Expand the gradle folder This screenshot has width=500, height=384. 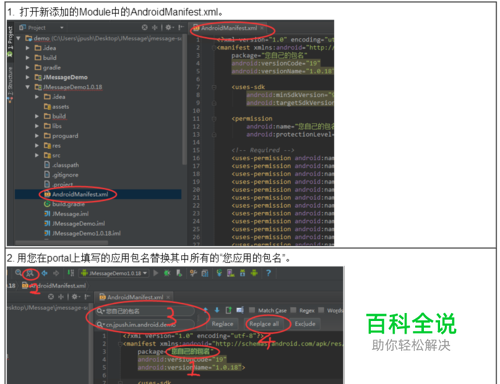click(x=28, y=67)
